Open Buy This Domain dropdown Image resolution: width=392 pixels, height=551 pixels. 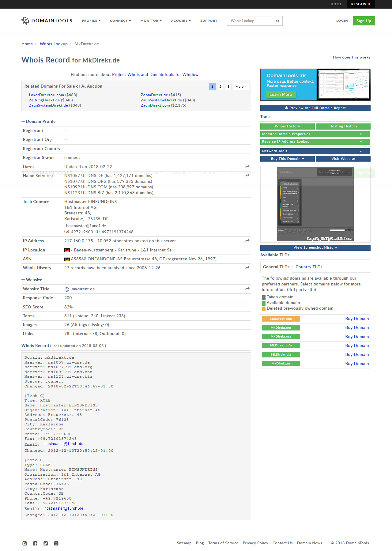(x=287, y=159)
